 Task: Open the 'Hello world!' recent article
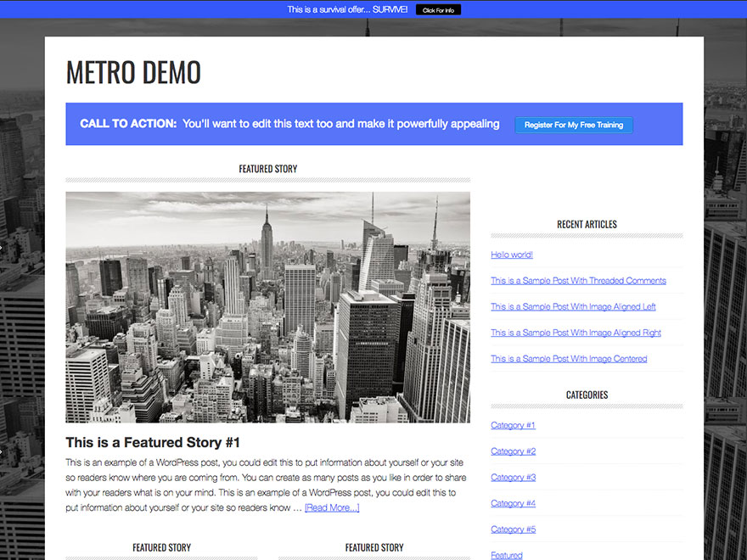512,255
